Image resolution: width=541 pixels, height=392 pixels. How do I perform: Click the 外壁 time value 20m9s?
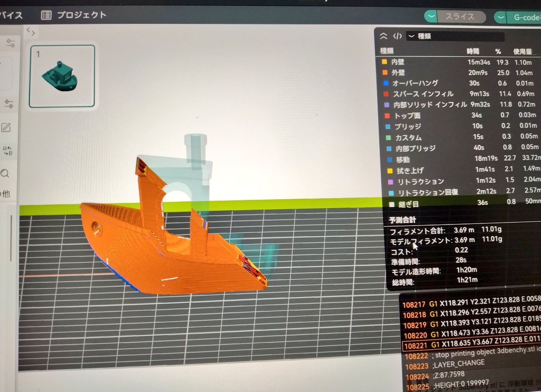pyautogui.click(x=478, y=73)
